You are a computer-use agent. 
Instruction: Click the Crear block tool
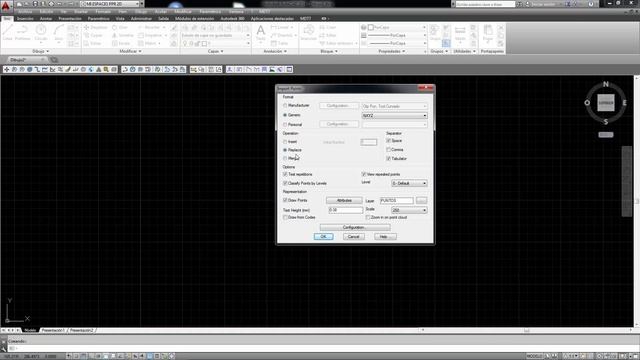pos(328,27)
